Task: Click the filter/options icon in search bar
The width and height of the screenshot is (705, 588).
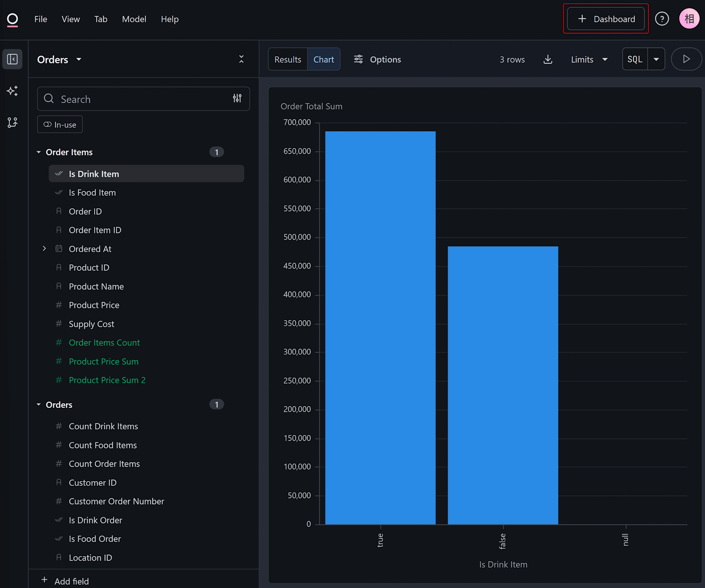Action: pos(238,98)
